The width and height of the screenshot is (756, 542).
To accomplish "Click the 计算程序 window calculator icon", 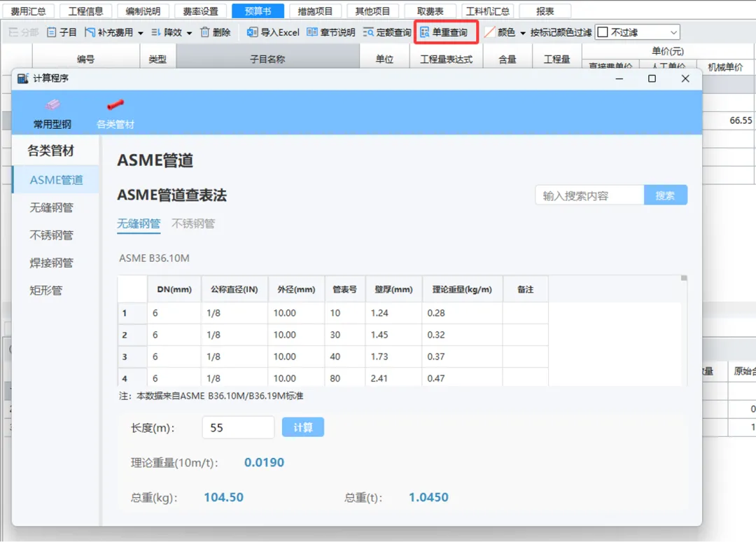I will coord(22,78).
